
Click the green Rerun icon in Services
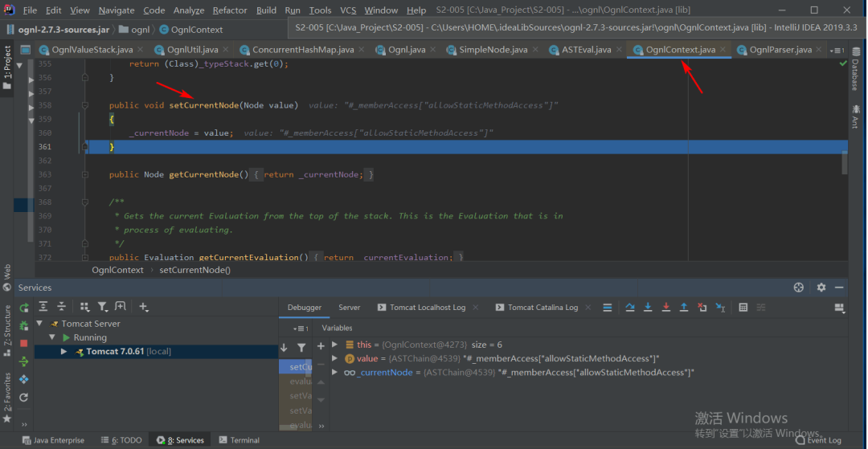[x=24, y=308]
